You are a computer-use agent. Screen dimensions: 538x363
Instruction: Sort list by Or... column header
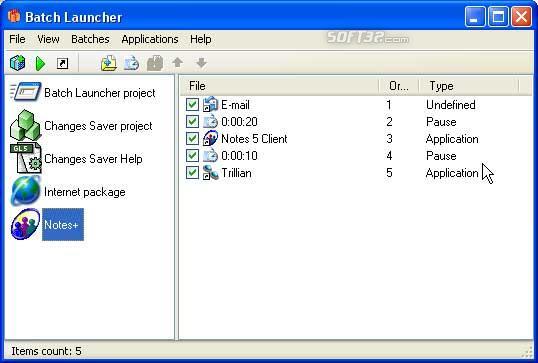point(399,86)
